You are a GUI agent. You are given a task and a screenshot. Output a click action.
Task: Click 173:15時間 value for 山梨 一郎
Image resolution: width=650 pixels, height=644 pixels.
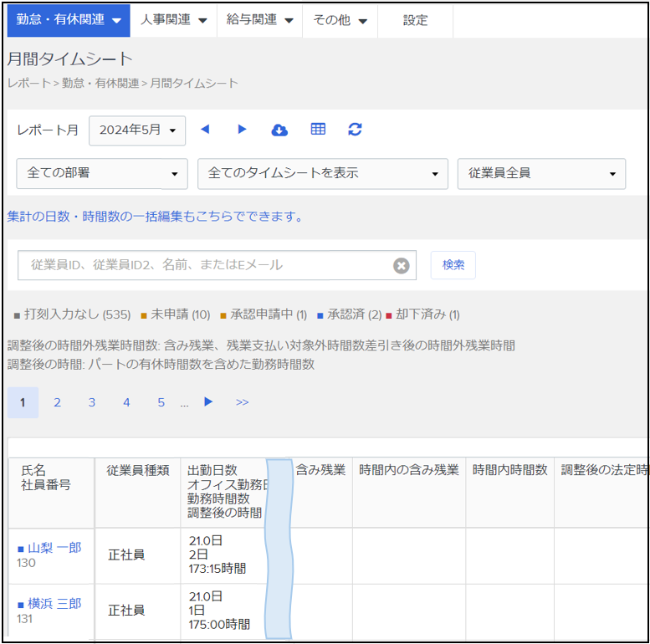tap(218, 569)
